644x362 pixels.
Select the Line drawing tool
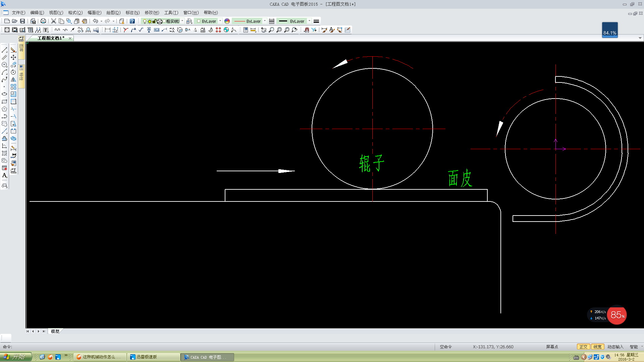(x=4, y=50)
